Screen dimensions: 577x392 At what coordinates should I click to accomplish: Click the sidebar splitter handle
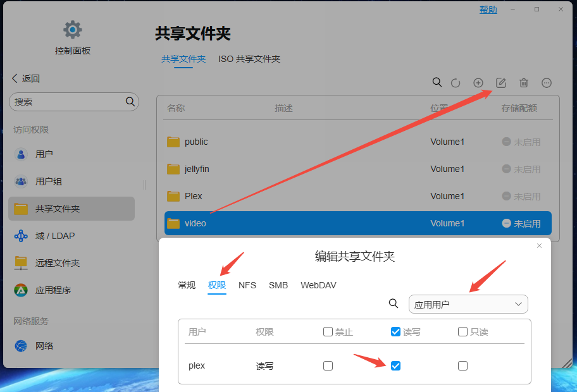[145, 185]
